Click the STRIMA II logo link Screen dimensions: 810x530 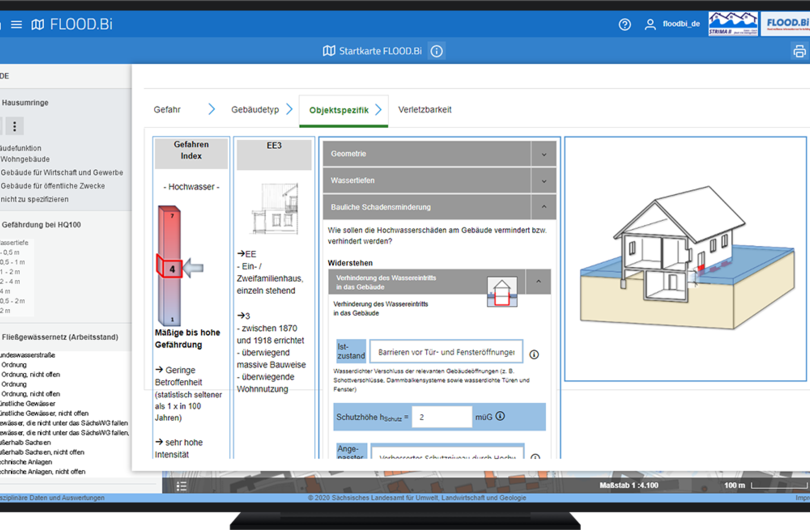tap(732, 24)
